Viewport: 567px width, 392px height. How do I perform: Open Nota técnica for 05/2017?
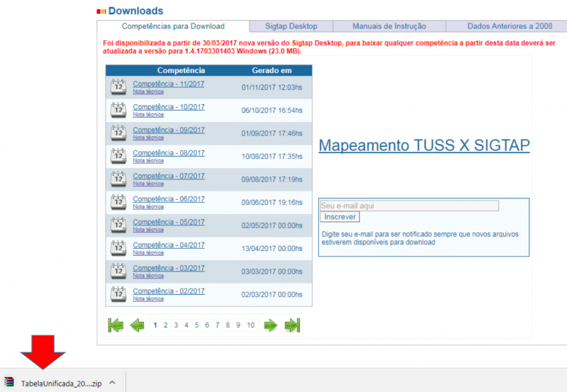click(x=148, y=230)
